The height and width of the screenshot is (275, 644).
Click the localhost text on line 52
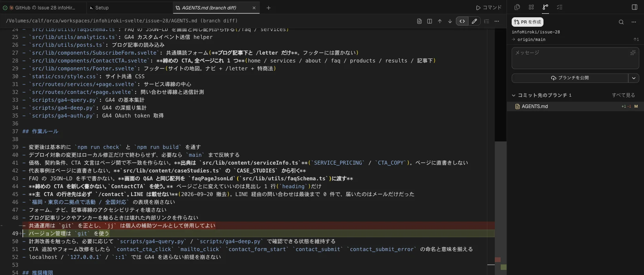point(43,257)
